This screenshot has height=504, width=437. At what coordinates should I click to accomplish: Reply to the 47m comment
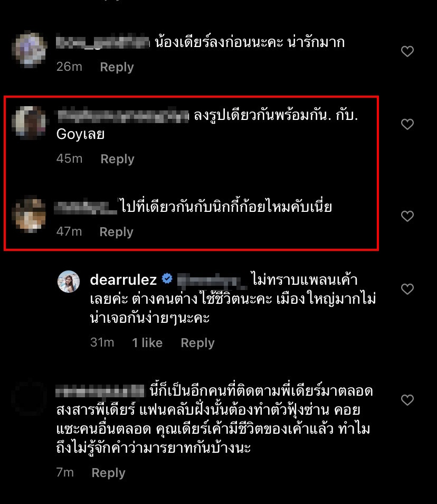pyautogui.click(x=116, y=232)
